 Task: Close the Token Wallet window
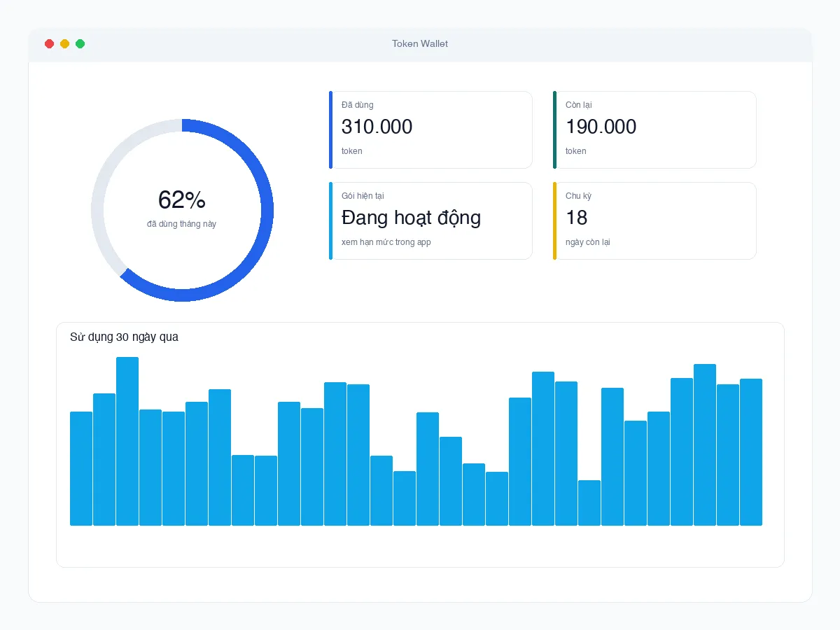coord(49,43)
